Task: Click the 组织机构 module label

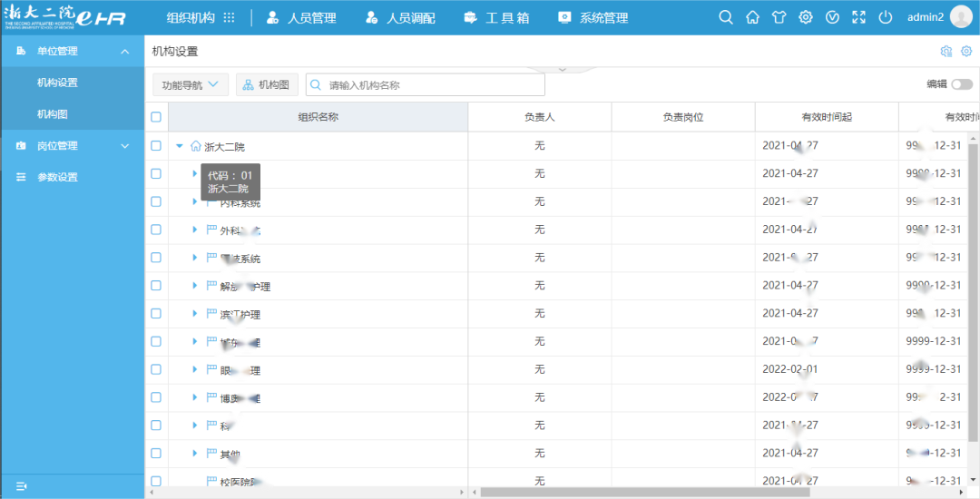Action: pyautogui.click(x=191, y=18)
